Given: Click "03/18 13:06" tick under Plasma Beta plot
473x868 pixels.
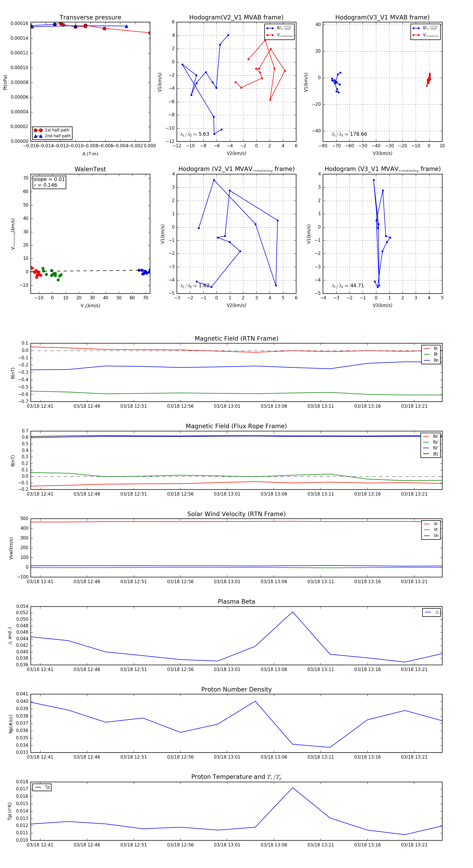Looking at the screenshot, I should coord(274,669).
